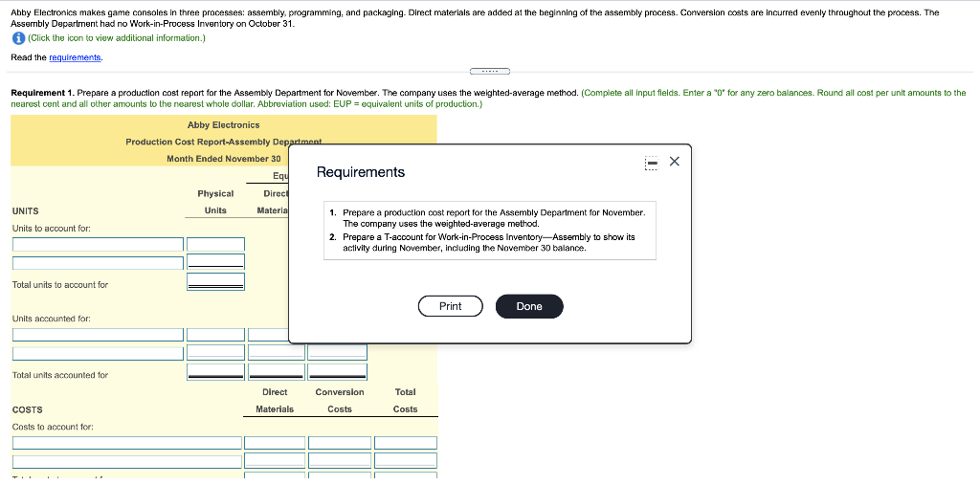Viewport: 980px width, 485px height.
Task: Click the 'COSTS' section label
Action: 28,410
